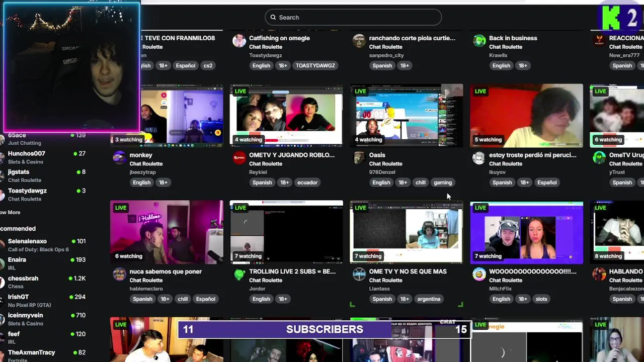Open the monkey stream thumbnail
Viewport: 644px width, 362px height.
click(x=167, y=116)
